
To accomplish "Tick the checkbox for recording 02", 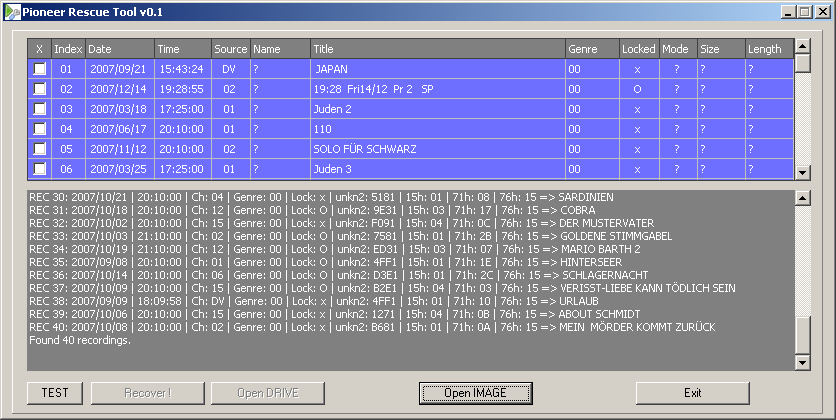I will (x=39, y=88).
